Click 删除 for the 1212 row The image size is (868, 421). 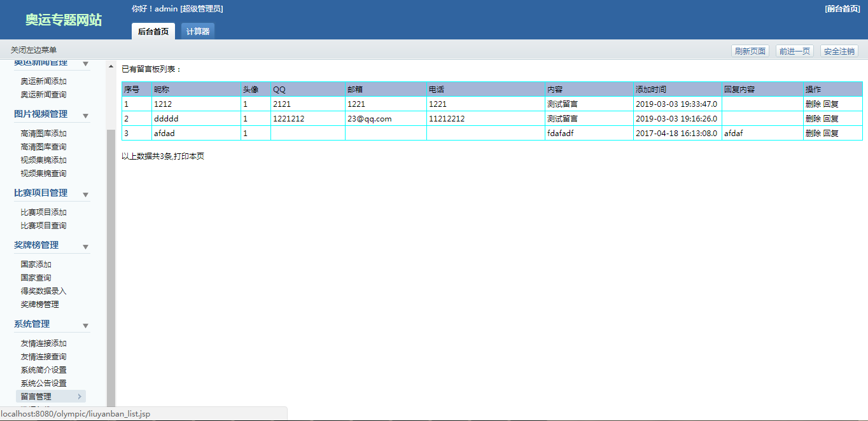click(x=813, y=104)
